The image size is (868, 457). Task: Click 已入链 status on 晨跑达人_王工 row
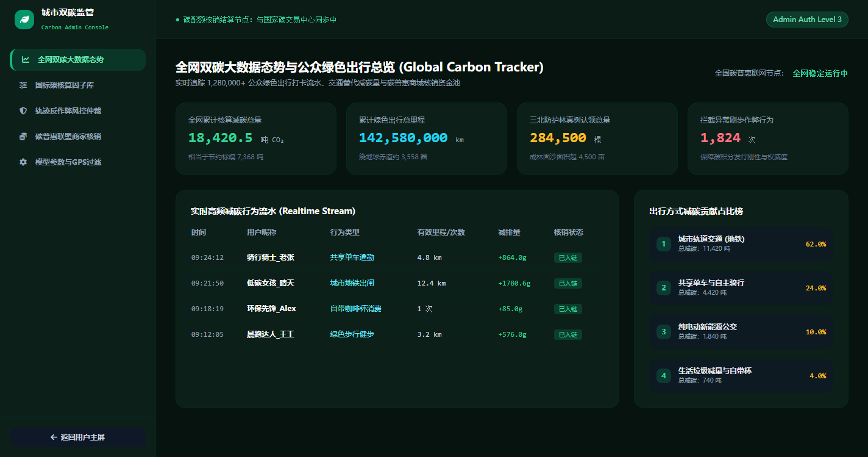pyautogui.click(x=568, y=335)
